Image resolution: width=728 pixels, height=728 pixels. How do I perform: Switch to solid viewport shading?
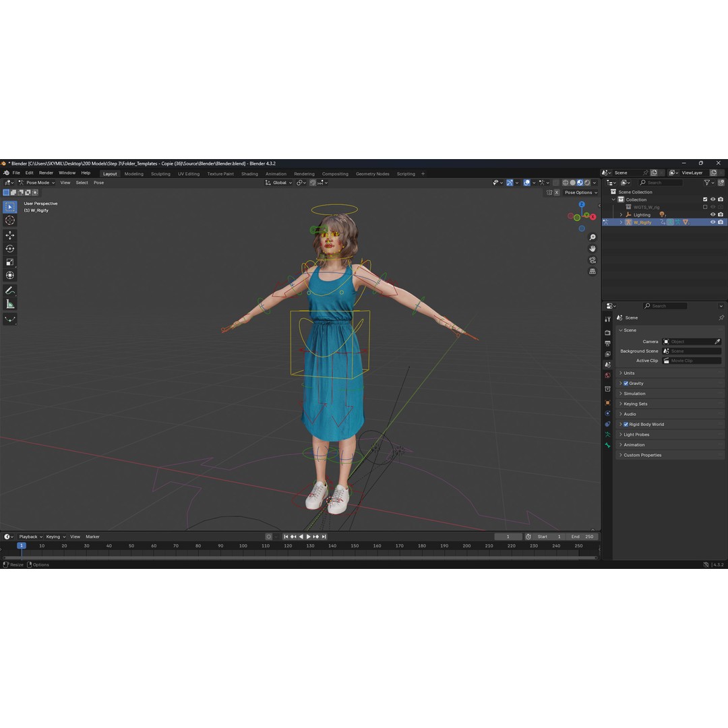(x=572, y=183)
